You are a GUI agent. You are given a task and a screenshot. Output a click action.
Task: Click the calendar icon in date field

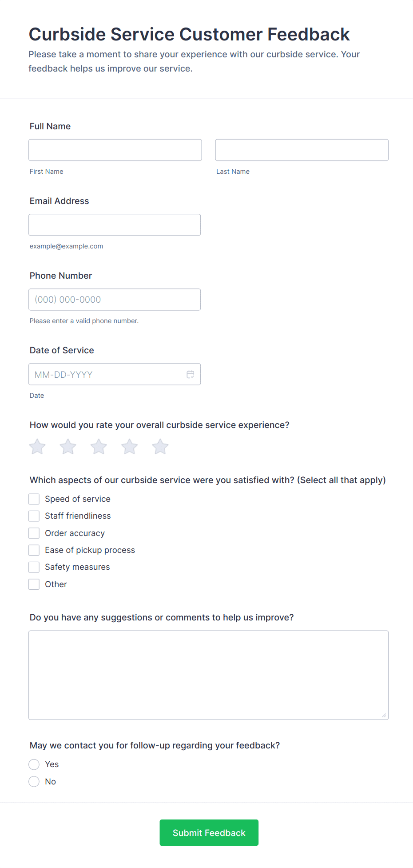pyautogui.click(x=191, y=374)
